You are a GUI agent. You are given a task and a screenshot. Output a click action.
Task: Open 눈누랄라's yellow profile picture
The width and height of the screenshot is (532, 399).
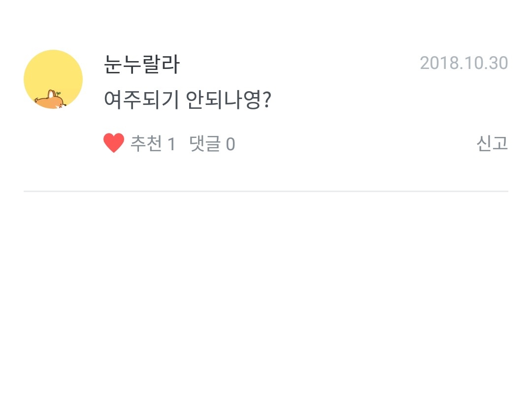53,79
